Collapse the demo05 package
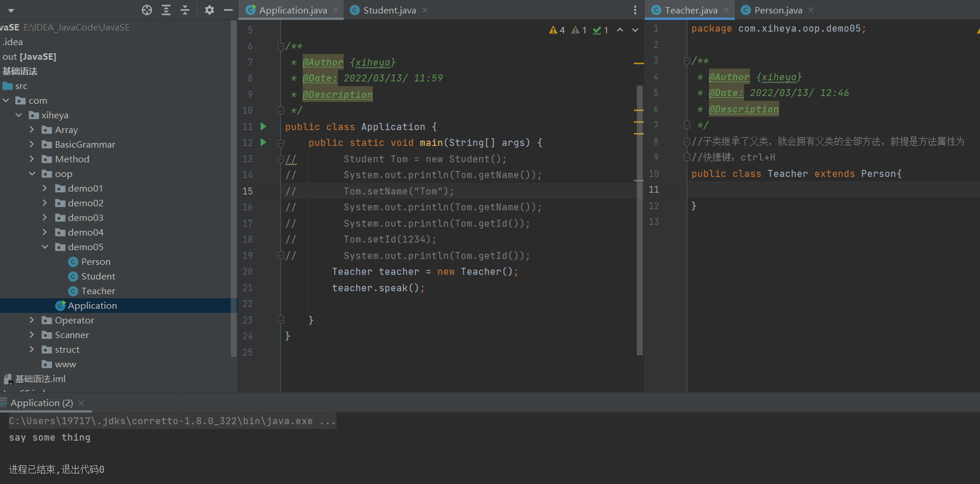This screenshot has height=484, width=980. pyautogui.click(x=44, y=247)
